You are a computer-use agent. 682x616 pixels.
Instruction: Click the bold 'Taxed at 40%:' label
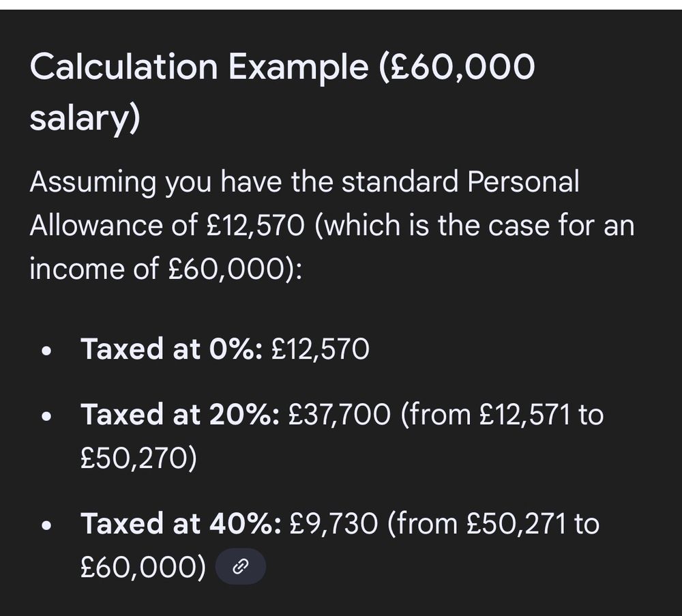tap(181, 523)
